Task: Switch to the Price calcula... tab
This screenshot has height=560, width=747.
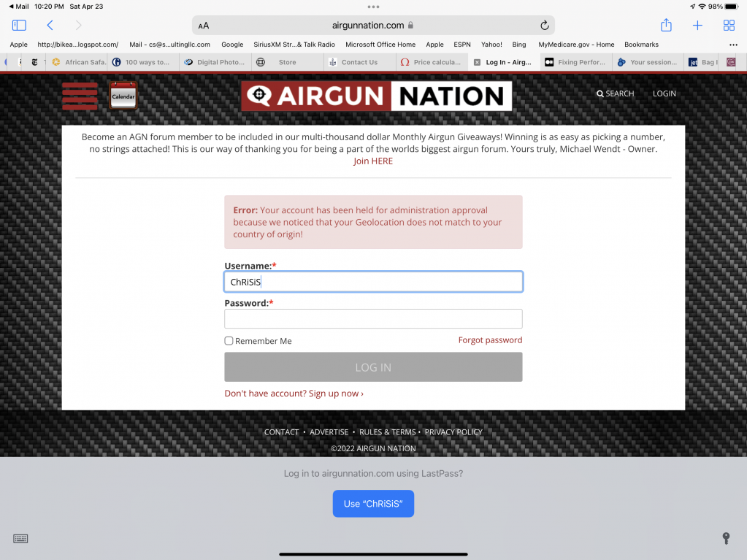Action: (x=432, y=62)
